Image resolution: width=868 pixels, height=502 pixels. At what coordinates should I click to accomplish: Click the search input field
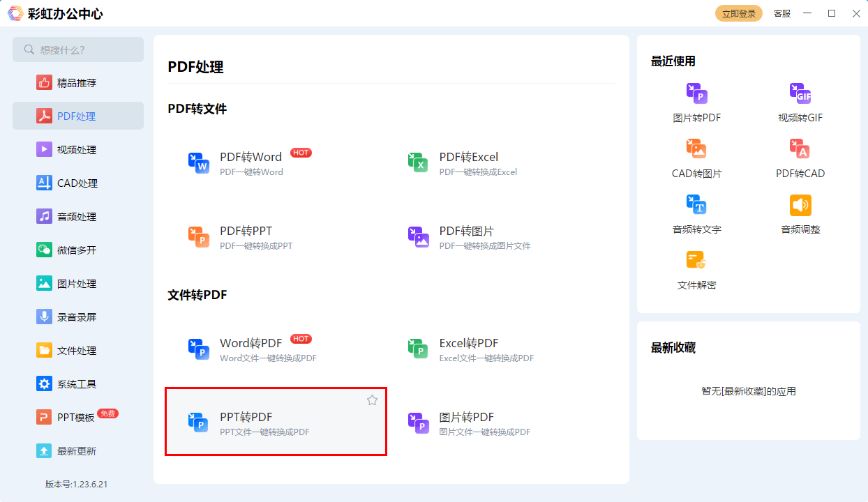[x=78, y=50]
